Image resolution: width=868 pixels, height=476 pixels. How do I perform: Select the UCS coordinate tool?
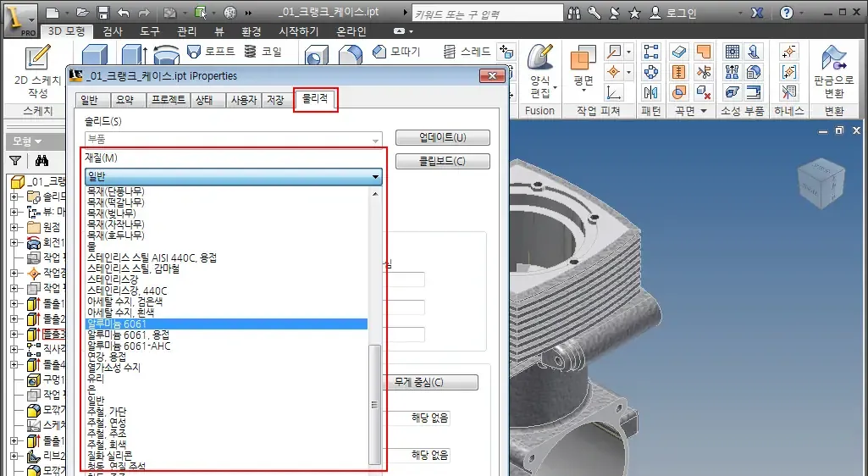tap(614, 91)
